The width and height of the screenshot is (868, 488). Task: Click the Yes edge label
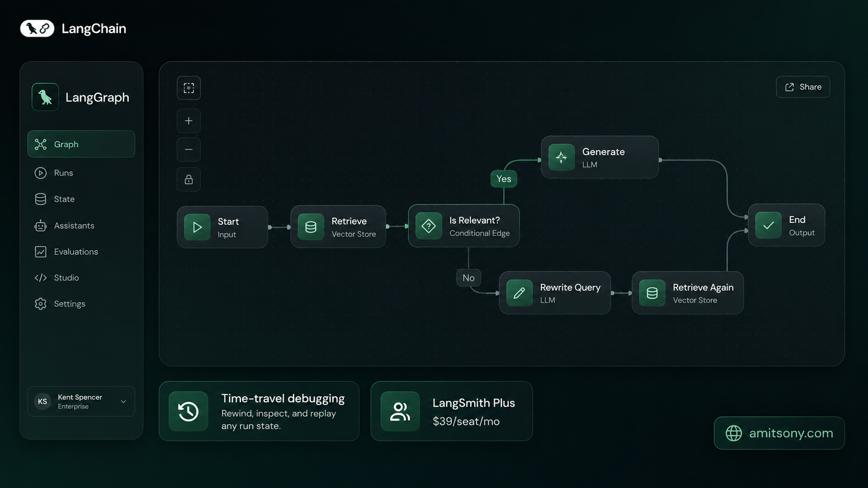tap(504, 179)
